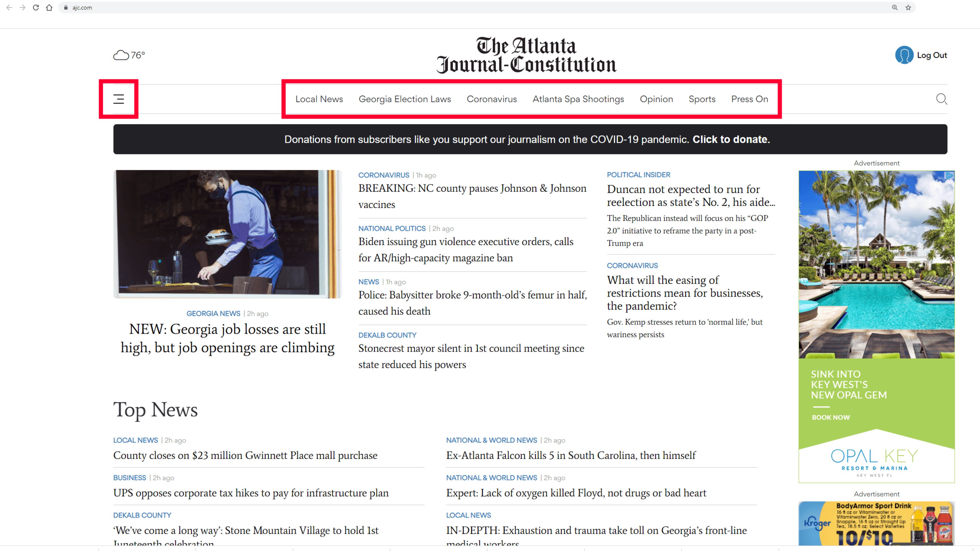The height and width of the screenshot is (551, 980).
Task: Switch to the Sports section
Action: 702,99
